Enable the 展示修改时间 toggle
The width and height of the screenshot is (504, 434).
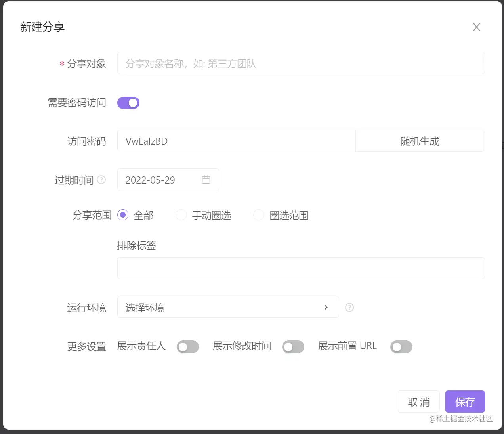pos(293,346)
